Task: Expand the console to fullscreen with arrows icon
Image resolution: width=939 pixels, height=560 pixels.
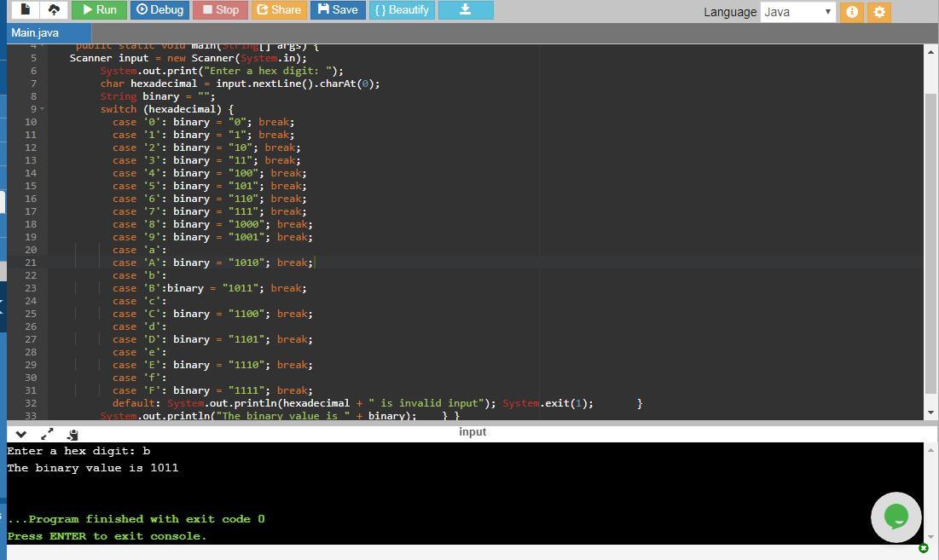Action: click(x=47, y=434)
